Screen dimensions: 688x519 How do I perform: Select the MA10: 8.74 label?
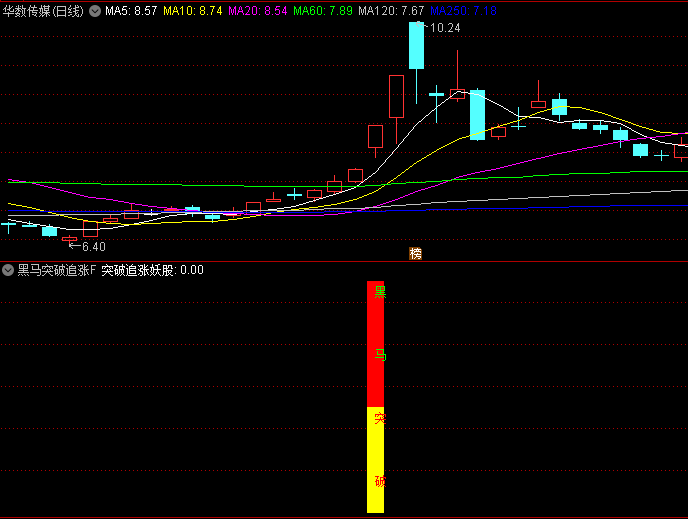point(193,11)
